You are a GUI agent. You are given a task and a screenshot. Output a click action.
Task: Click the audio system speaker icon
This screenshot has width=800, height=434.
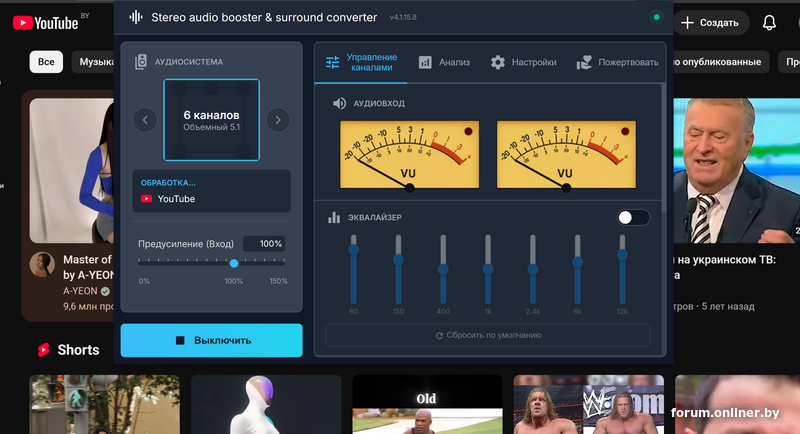pyautogui.click(x=141, y=62)
